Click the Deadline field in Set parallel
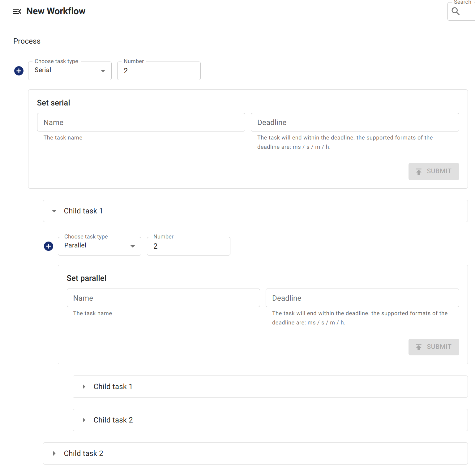Viewport: 475px width, 476px height. tap(362, 298)
